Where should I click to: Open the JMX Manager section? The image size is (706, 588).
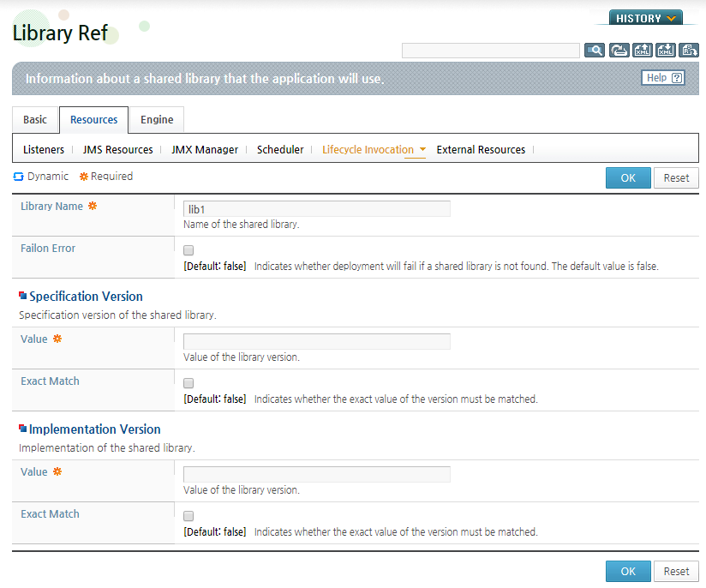coord(205,150)
